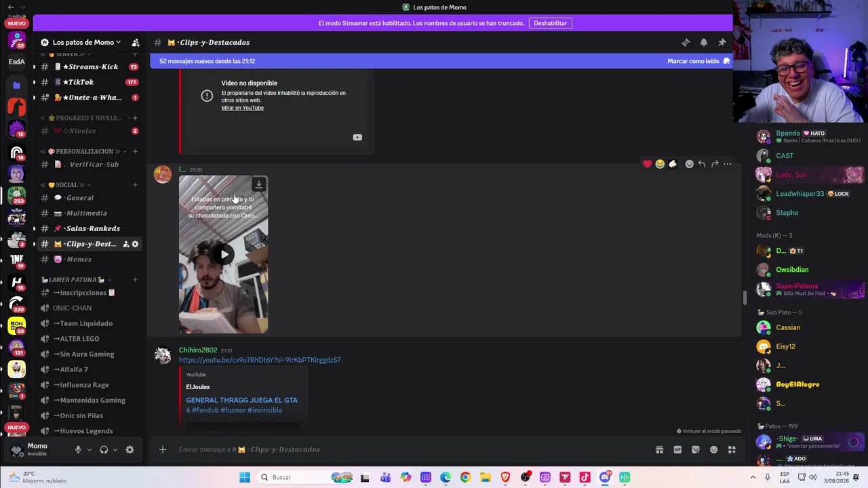Click the Chihiro2802 username

[198, 350]
